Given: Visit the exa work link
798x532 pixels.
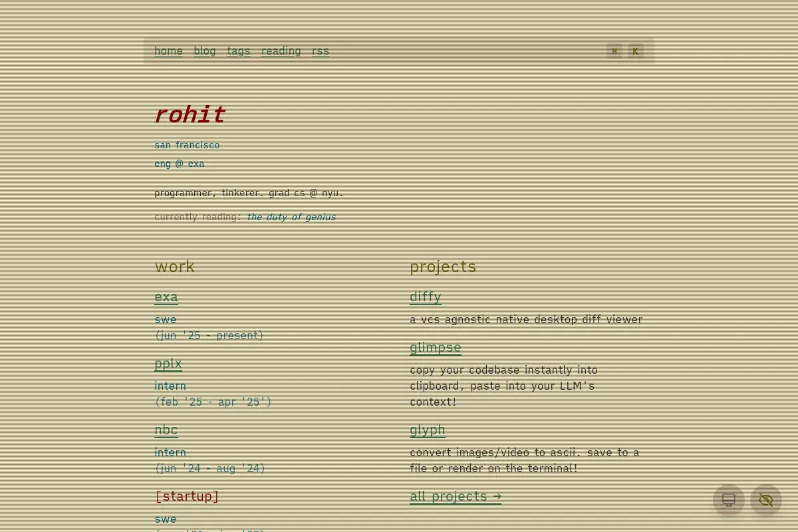Looking at the screenshot, I should tap(166, 297).
